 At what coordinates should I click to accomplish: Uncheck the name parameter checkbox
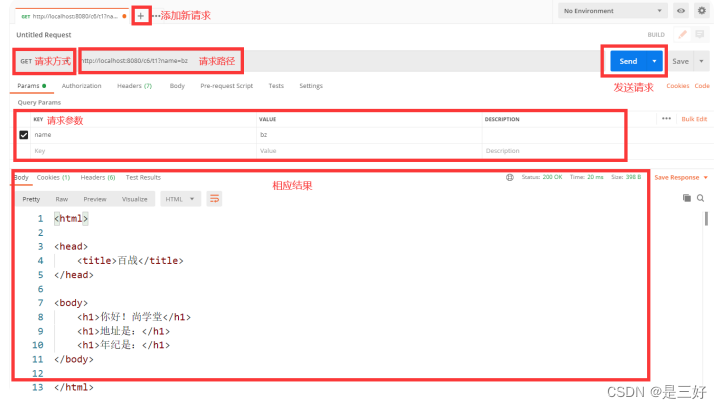(24, 135)
